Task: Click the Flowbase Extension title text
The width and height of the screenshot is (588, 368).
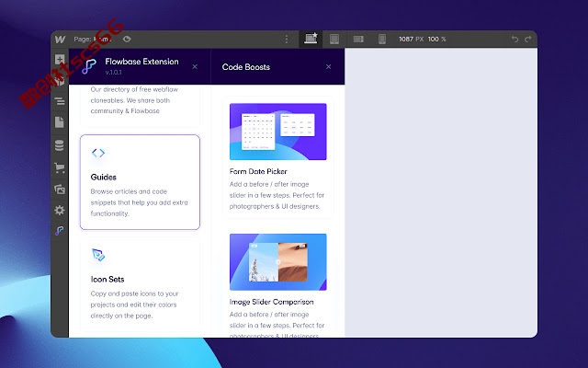Action: (x=141, y=62)
